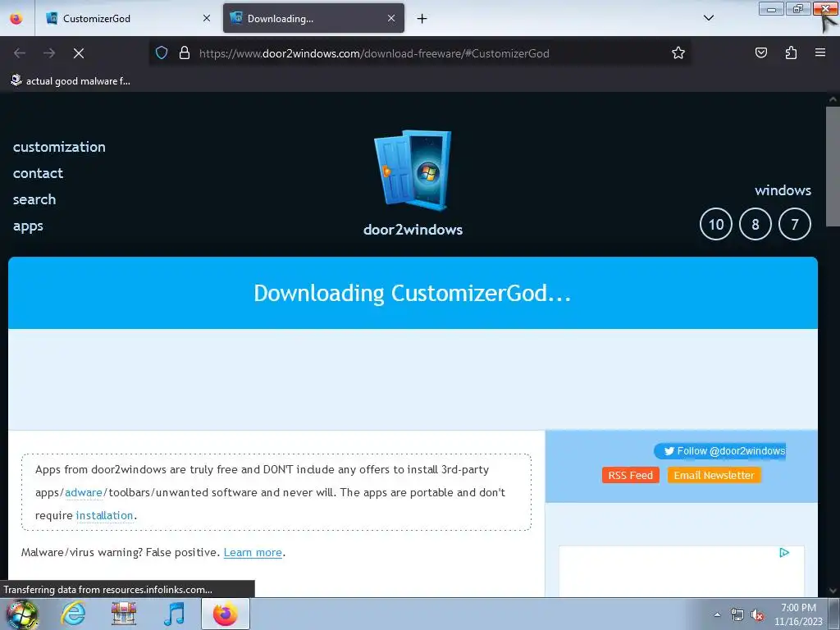
Task: Show hidden system tray icons
Action: pyautogui.click(x=717, y=614)
